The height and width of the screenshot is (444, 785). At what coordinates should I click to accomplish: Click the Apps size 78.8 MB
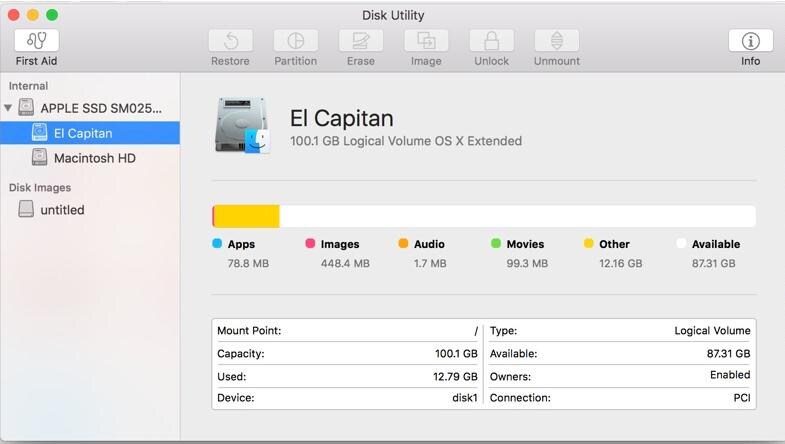tap(248, 263)
